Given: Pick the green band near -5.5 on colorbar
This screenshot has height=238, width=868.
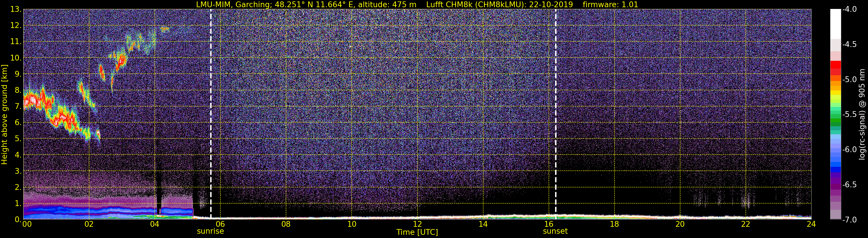Looking at the screenshot, I should [x=835, y=120].
